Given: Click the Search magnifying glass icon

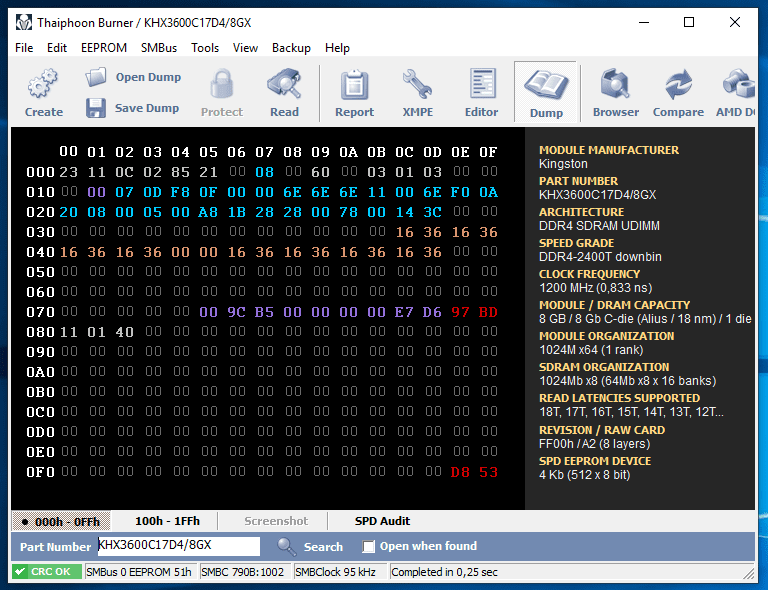Looking at the screenshot, I should [x=287, y=546].
